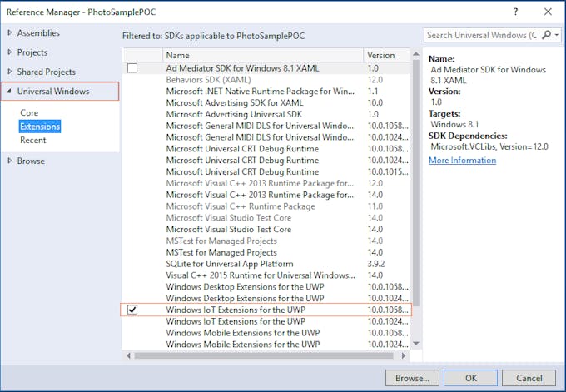Screen dimensions: 566x392
Task: Select the enabled Microsoft Visual Studio Test Core
Action: (266, 229)
